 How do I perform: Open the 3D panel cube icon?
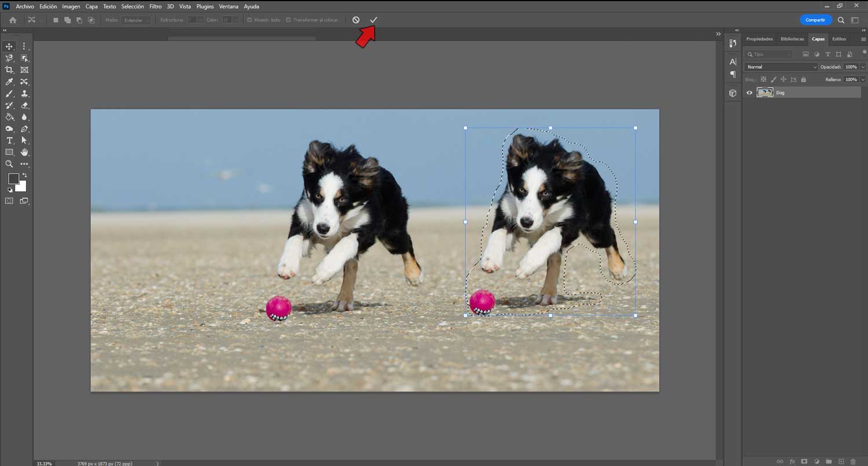(x=733, y=93)
